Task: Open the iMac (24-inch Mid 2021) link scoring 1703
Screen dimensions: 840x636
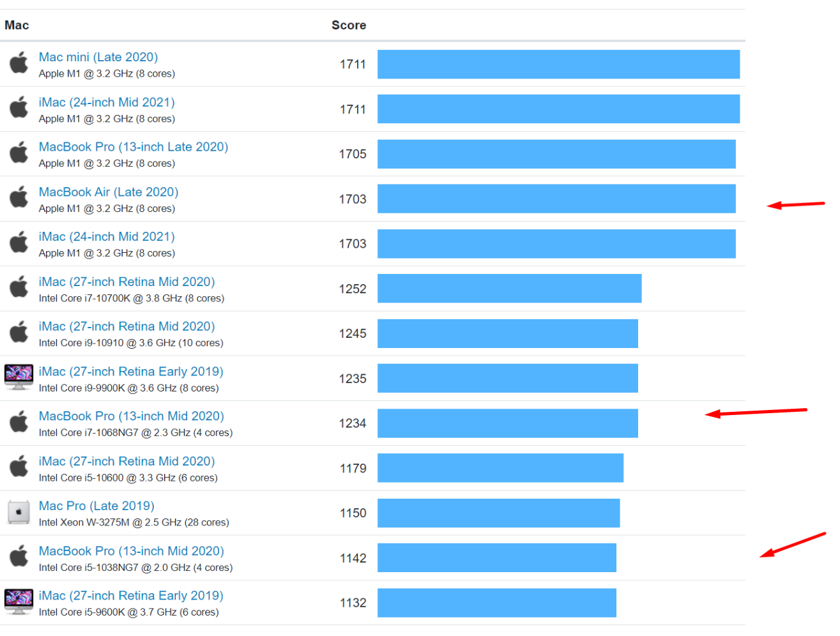Action: pos(107,237)
